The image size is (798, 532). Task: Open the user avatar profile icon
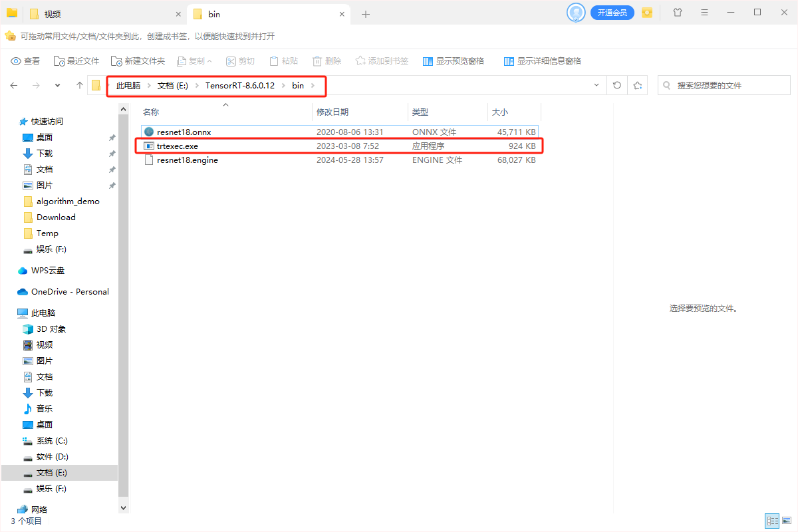[576, 13]
